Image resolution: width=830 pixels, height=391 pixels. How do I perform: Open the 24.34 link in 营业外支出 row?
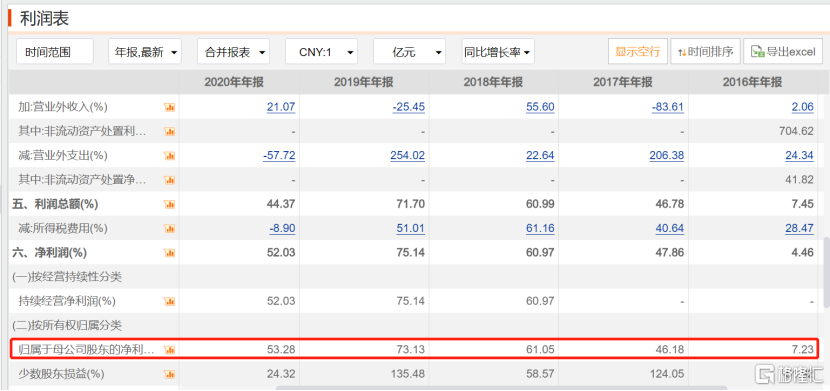799,156
